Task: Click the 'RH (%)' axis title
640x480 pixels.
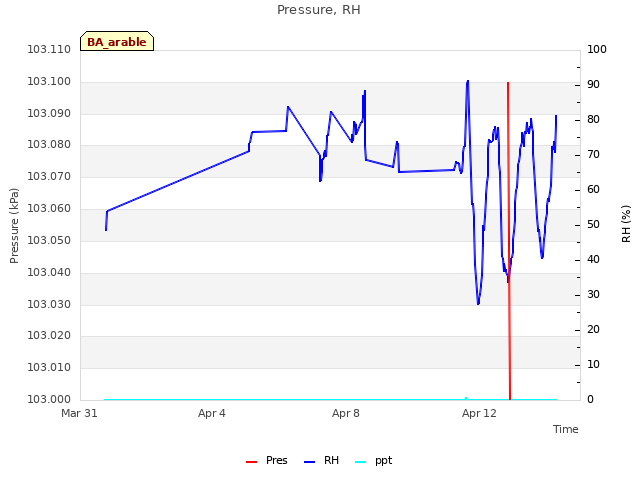Action: 626,224
